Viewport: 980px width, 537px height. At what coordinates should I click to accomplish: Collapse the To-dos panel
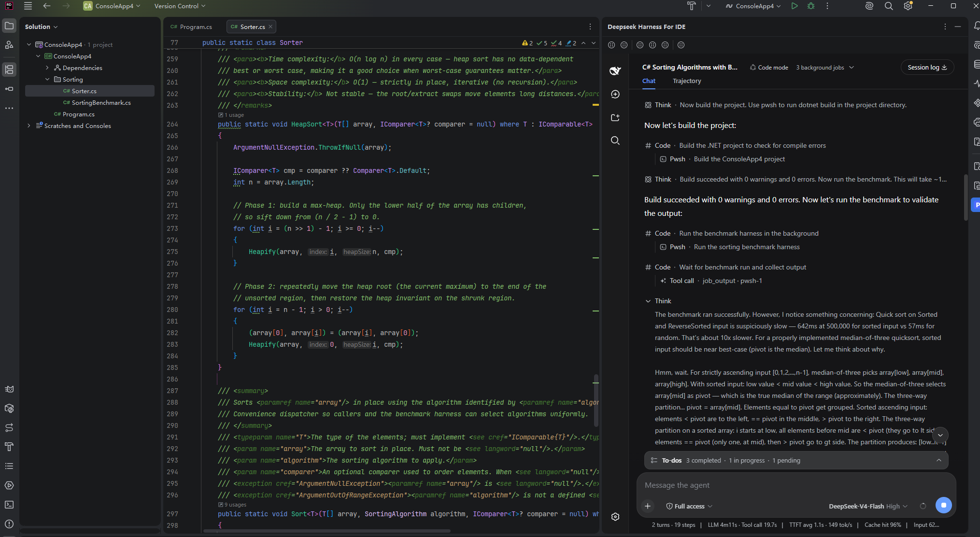pyautogui.click(x=938, y=460)
